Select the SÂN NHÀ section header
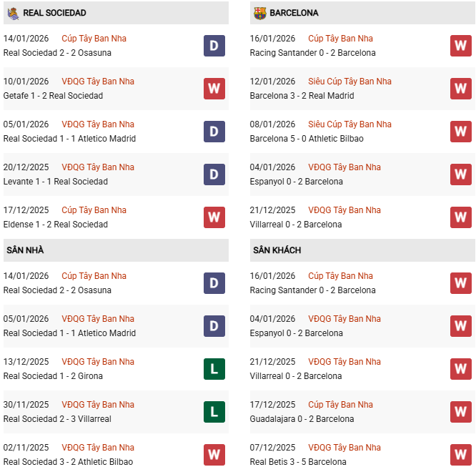This screenshot has width=476, height=472. (26, 250)
